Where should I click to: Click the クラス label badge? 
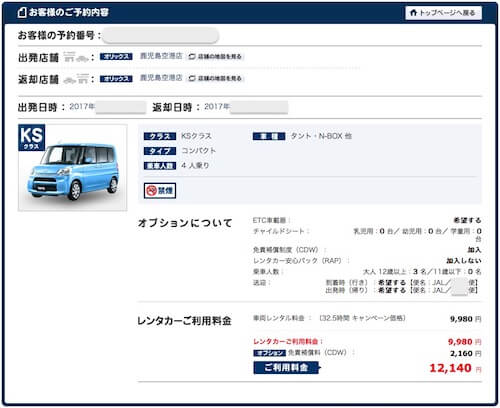(160, 136)
